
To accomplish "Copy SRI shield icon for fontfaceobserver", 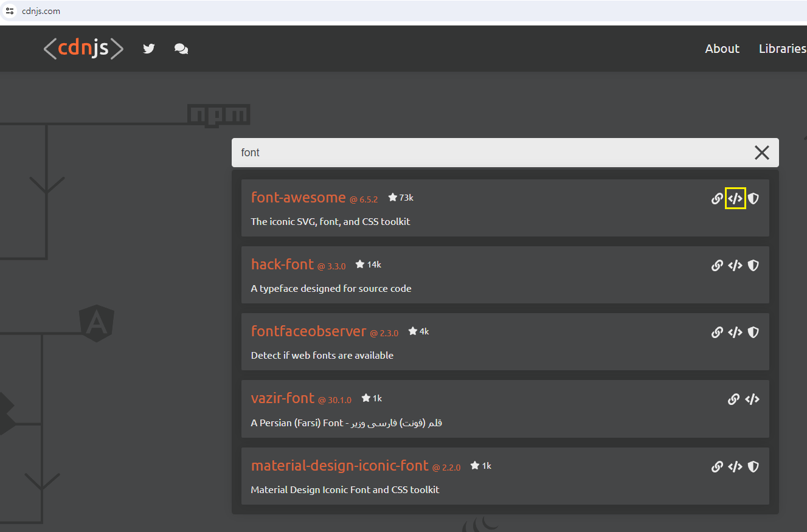I will click(x=753, y=332).
